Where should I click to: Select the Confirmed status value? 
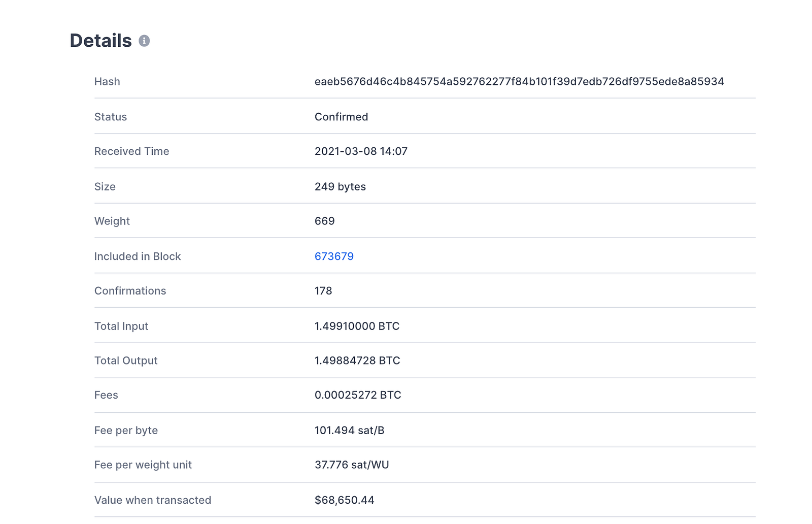[x=341, y=117]
